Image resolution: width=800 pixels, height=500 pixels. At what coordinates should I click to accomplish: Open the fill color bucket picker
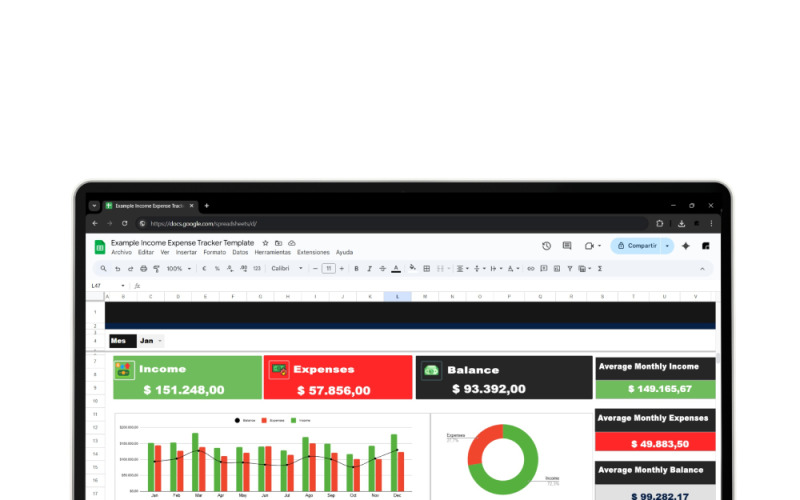point(412,268)
